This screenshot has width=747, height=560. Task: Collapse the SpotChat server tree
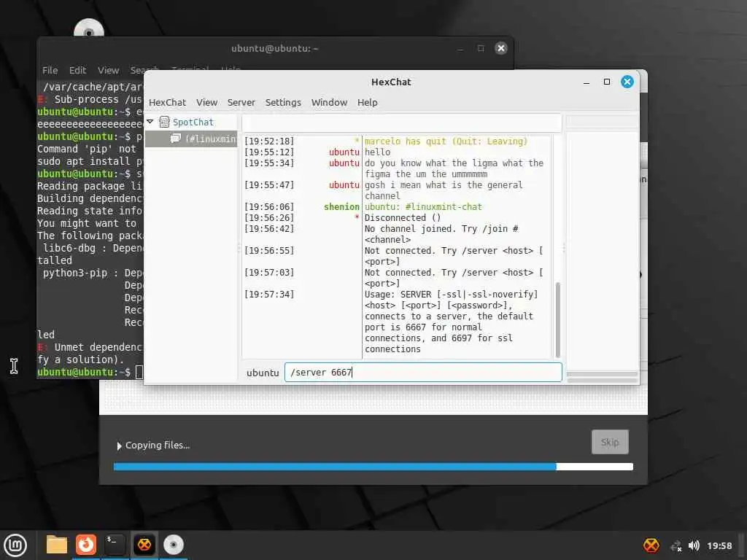click(150, 122)
